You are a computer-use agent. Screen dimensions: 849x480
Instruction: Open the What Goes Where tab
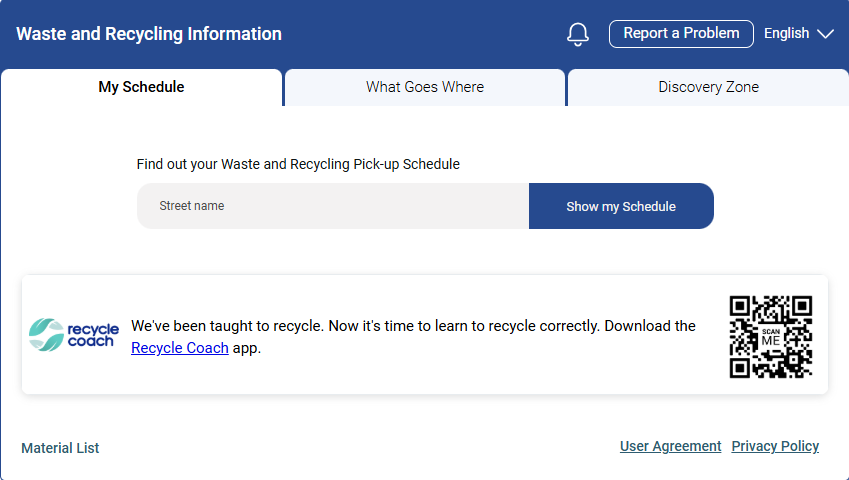click(425, 87)
